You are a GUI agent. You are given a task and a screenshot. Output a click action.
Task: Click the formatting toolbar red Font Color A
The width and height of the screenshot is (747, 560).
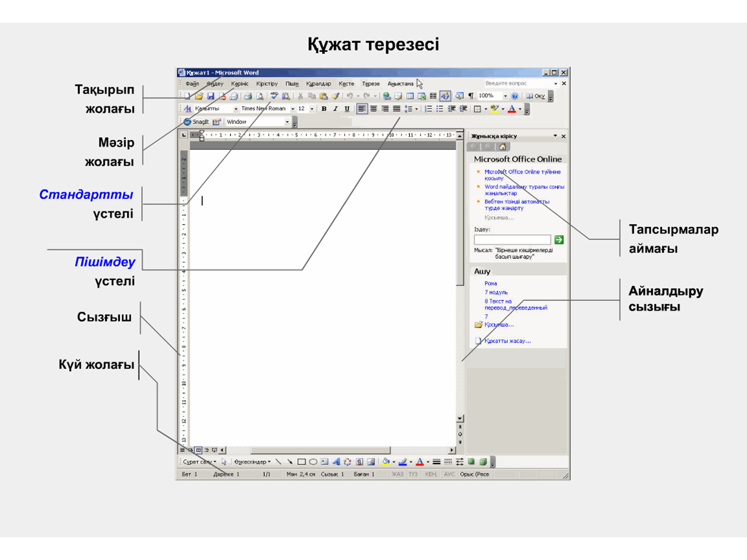(512, 109)
